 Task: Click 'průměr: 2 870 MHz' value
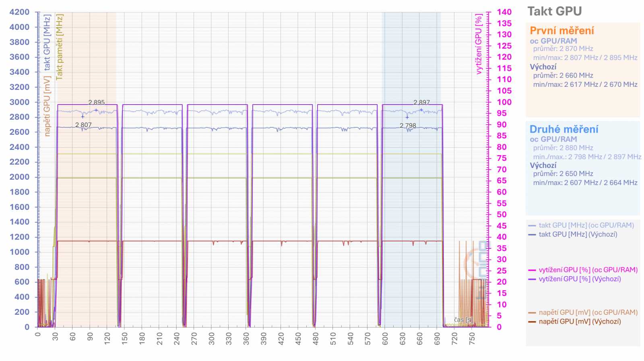[x=563, y=49]
